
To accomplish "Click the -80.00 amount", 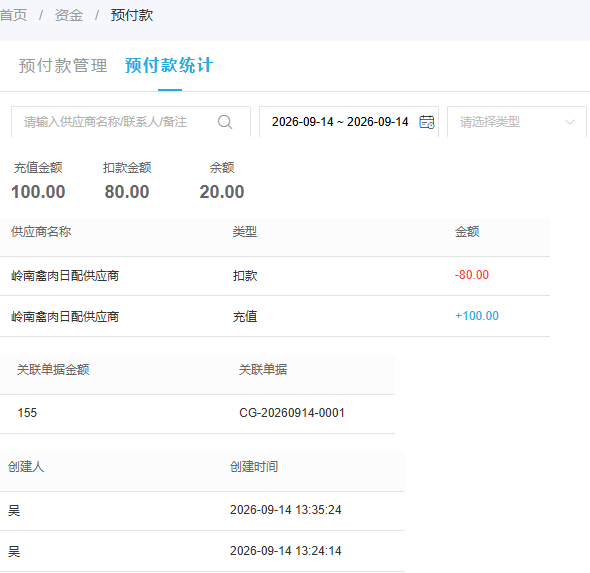I will pyautogui.click(x=472, y=275).
